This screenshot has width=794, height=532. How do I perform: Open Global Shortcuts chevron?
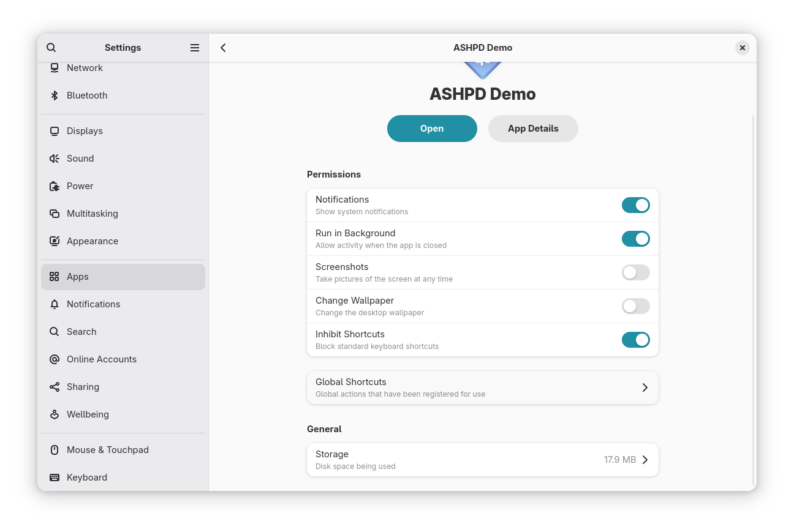[x=645, y=388]
